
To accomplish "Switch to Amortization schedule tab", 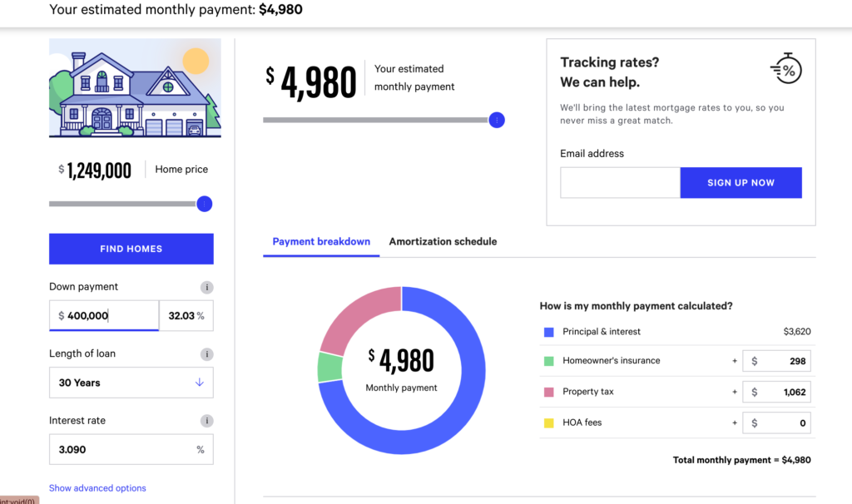I will pyautogui.click(x=443, y=242).
